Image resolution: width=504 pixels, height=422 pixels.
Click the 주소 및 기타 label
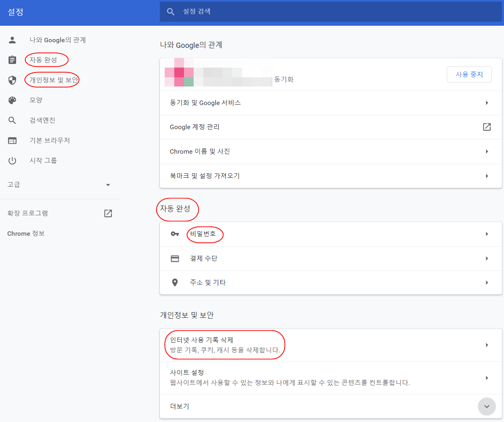coord(208,282)
